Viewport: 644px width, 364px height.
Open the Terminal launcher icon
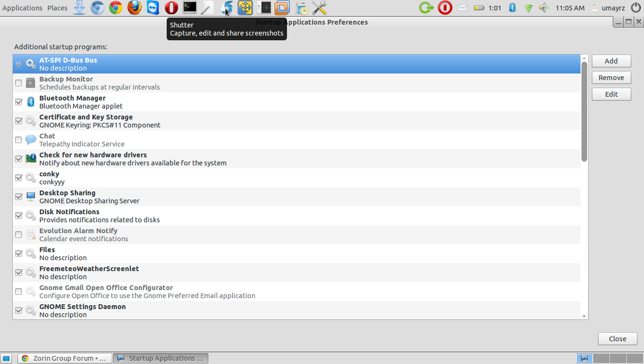point(190,8)
